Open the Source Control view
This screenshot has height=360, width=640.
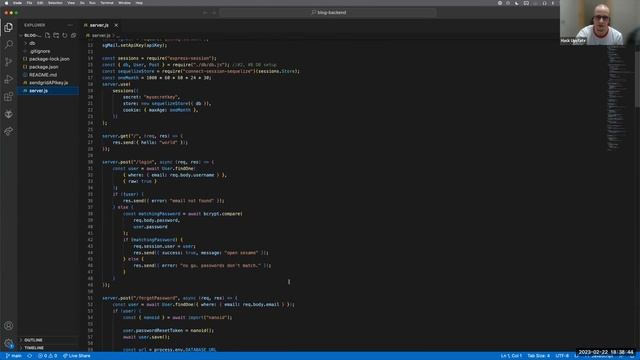pos(9,62)
